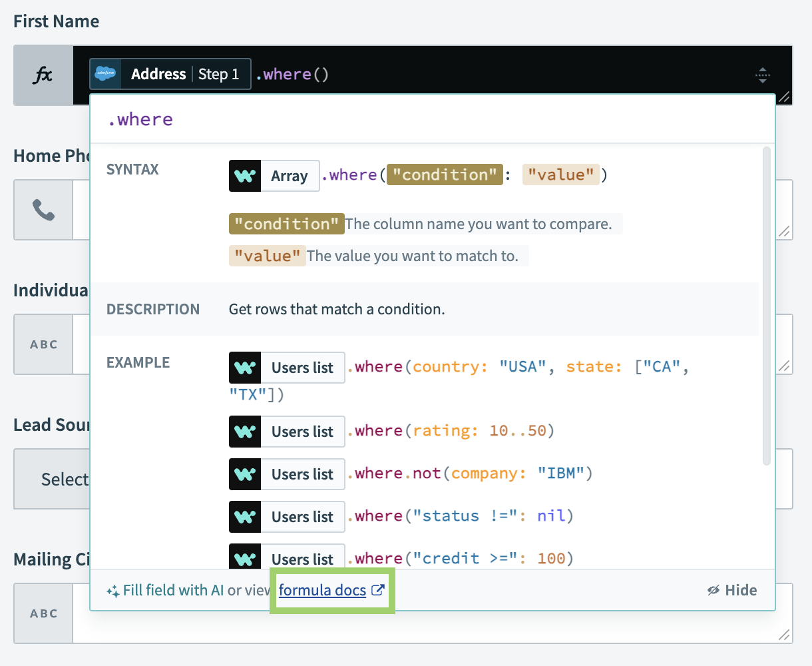Click the drag handle icon in formula bar
Viewport: 812px width, 666px height.
[x=763, y=75]
